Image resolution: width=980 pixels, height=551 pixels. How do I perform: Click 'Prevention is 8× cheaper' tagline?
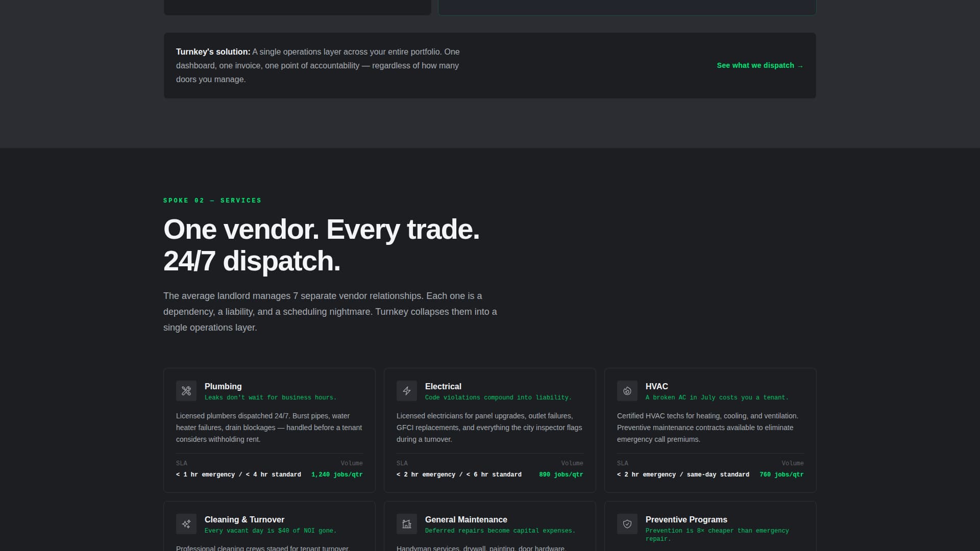717,535
